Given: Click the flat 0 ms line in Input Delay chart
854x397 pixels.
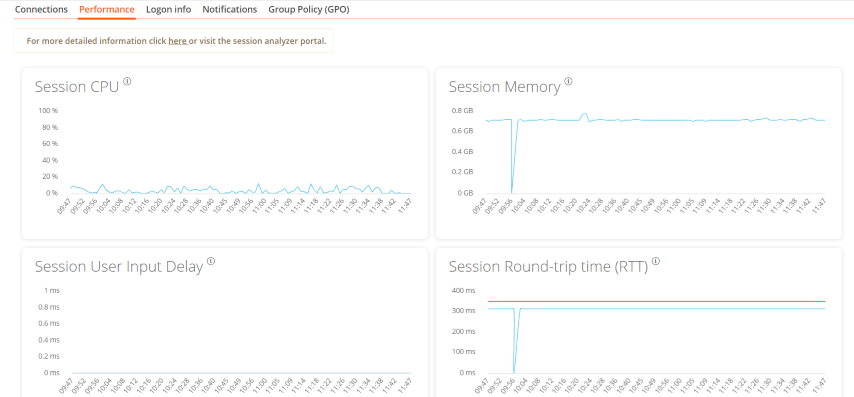Looking at the screenshot, I should (241, 373).
